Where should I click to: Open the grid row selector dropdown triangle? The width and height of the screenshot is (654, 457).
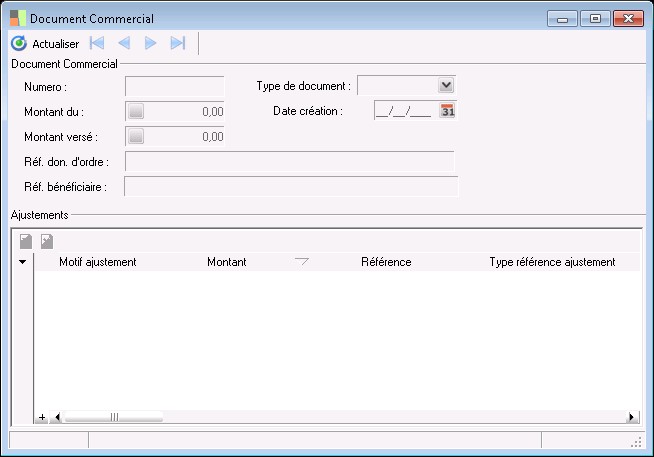(23, 262)
